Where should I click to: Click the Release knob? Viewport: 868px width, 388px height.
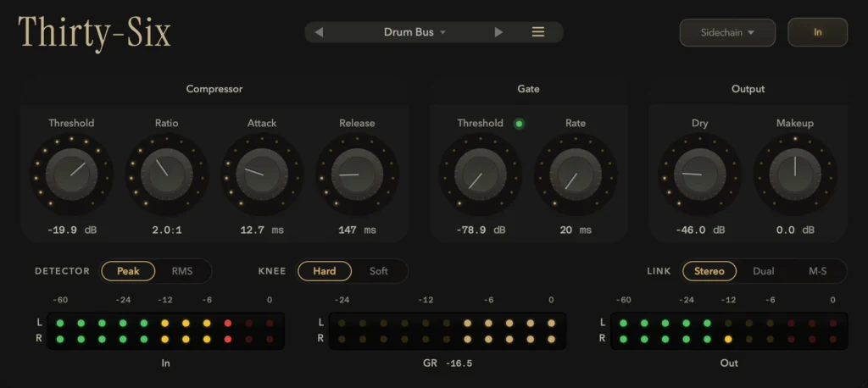coord(357,174)
